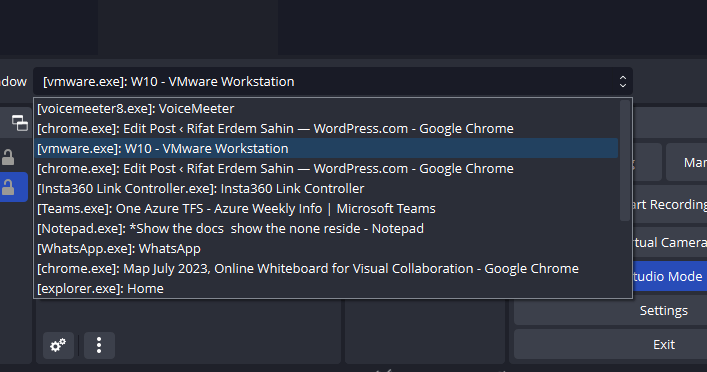Click the Start Virtual Camera button
This screenshot has width=707, height=372.
pos(670,243)
